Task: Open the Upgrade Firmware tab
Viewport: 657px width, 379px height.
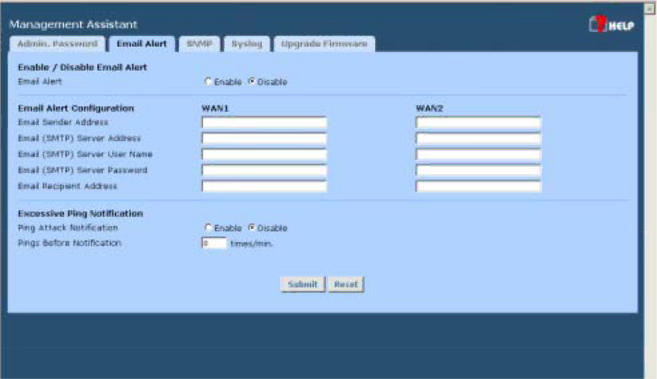Action: pyautogui.click(x=324, y=44)
